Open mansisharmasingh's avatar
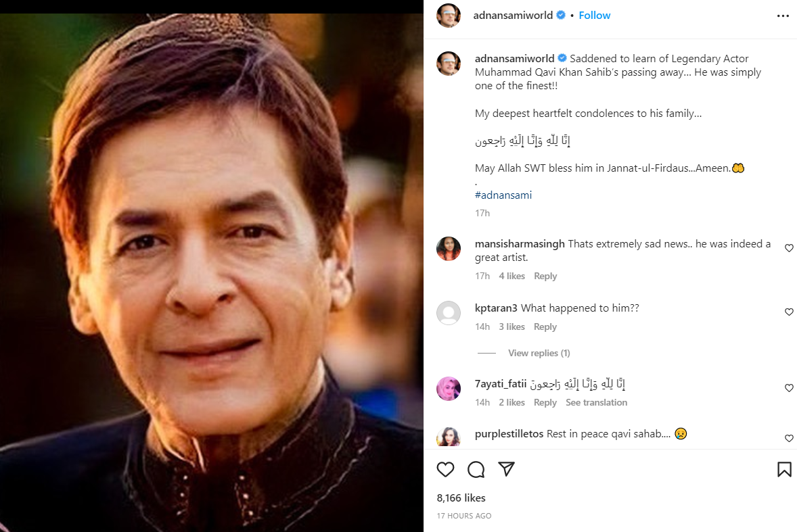Screen dimensions: 797x532 [x=449, y=248]
